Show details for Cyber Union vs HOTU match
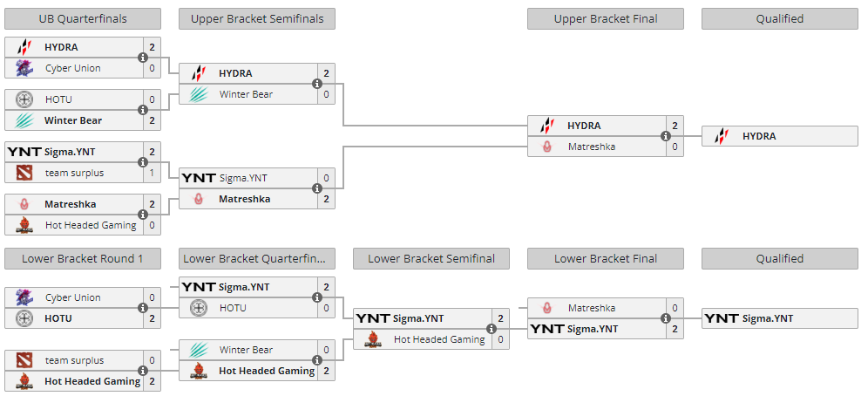This screenshot has height=396, width=868. [142, 308]
